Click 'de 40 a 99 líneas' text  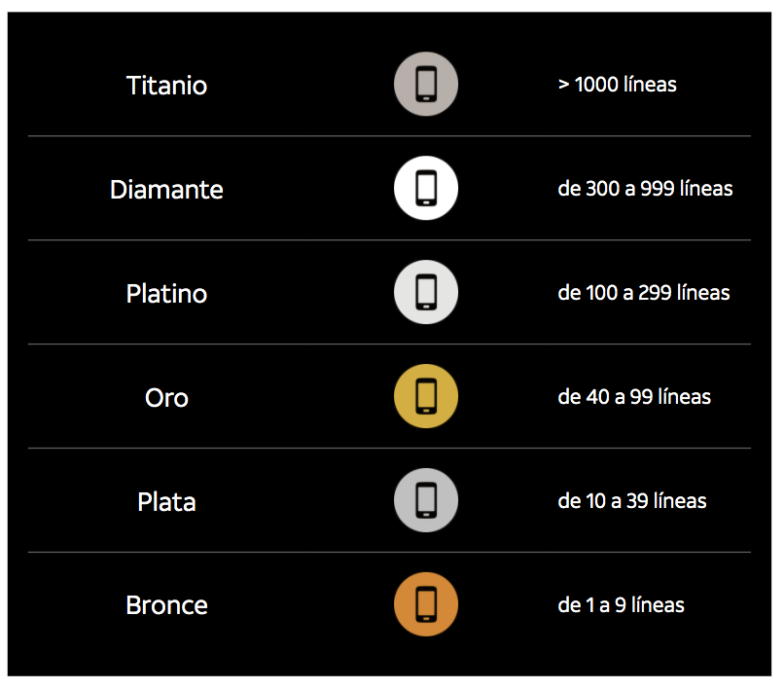tap(634, 397)
